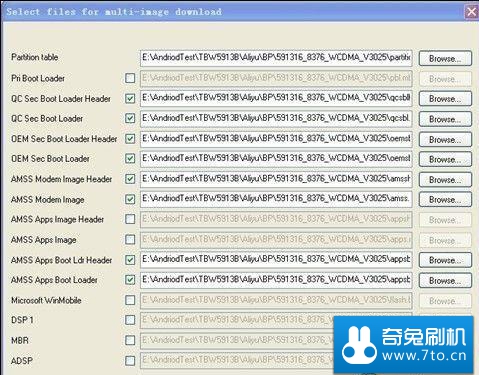Click the rabbit logo in watermark
The width and height of the screenshot is (479, 375).
coord(359,345)
